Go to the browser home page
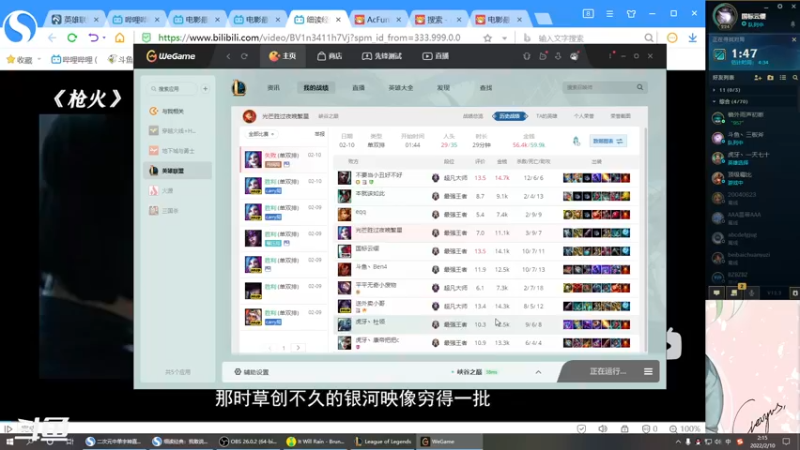 pyautogui.click(x=119, y=38)
